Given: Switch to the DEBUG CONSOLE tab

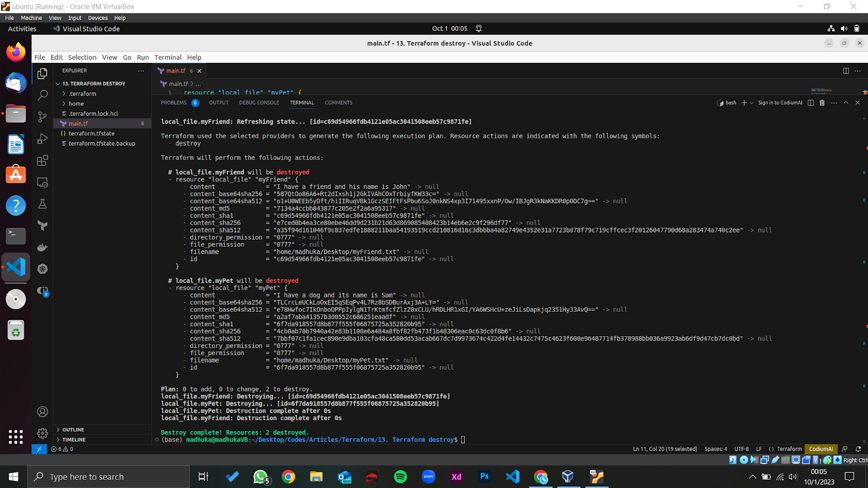Looking at the screenshot, I should [259, 102].
